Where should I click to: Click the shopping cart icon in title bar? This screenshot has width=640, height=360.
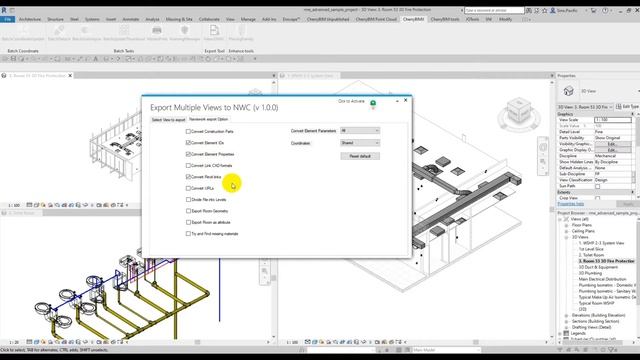(x=593, y=11)
